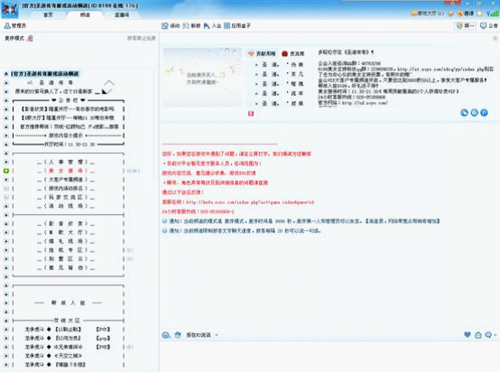Image resolution: width=500 pixels, height=373 pixels.
Task: Select the 贡演席 tab
Action: pos(293,54)
